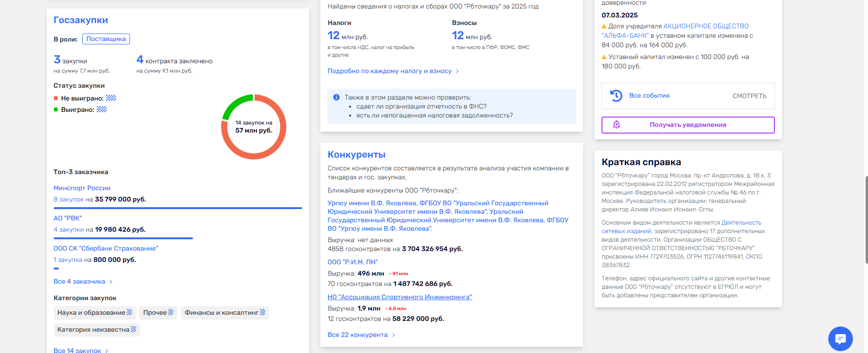The height and width of the screenshot is (353, 868).
Task: Click the Налоги 12 млн руб. value
Action: pos(348,36)
